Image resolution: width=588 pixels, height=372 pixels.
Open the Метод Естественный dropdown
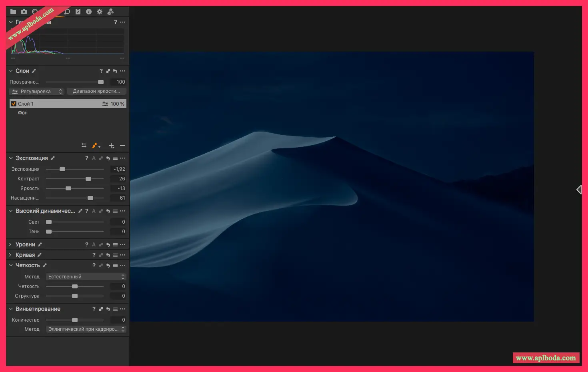86,277
